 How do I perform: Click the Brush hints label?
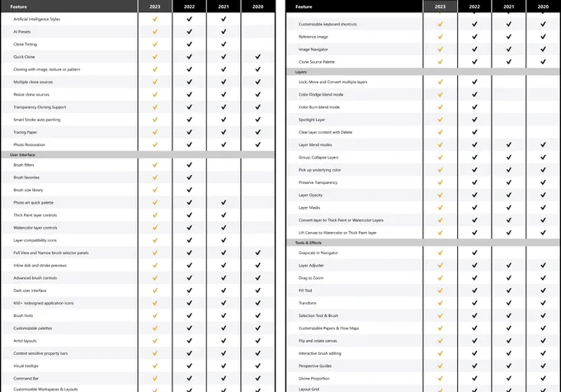click(x=23, y=315)
